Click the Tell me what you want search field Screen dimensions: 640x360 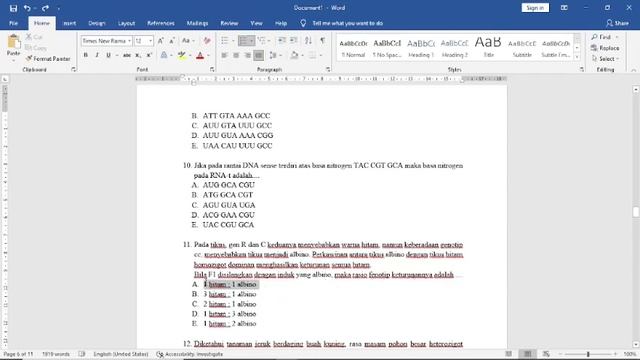(x=347, y=23)
